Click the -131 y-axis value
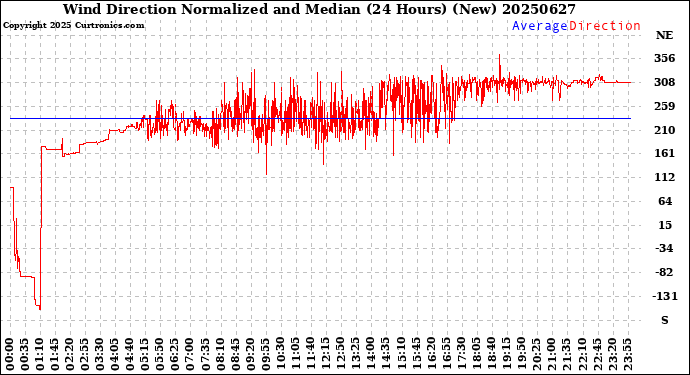 664,296
